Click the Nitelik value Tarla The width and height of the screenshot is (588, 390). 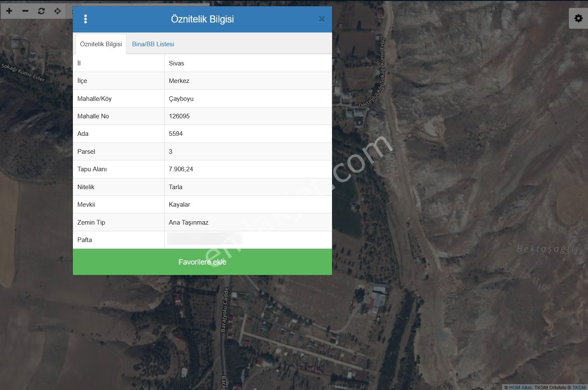[176, 187]
